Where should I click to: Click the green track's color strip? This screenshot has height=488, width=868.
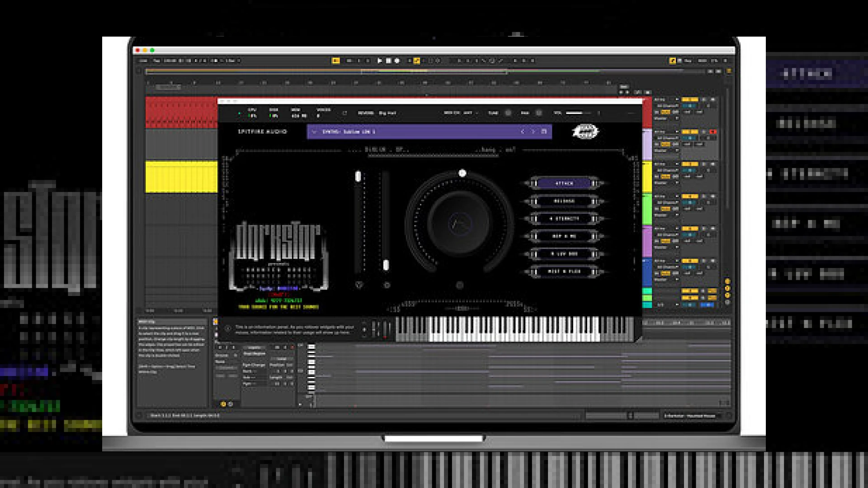pyautogui.click(x=647, y=209)
